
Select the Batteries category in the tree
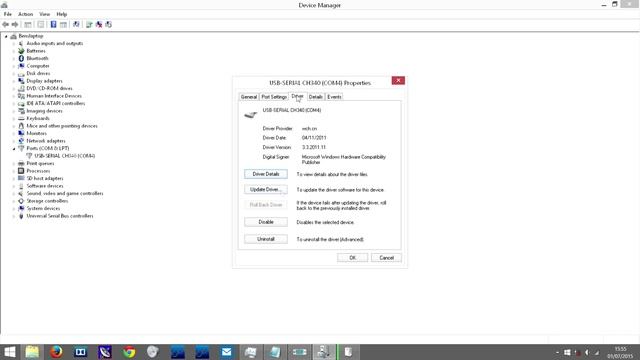pos(36,51)
